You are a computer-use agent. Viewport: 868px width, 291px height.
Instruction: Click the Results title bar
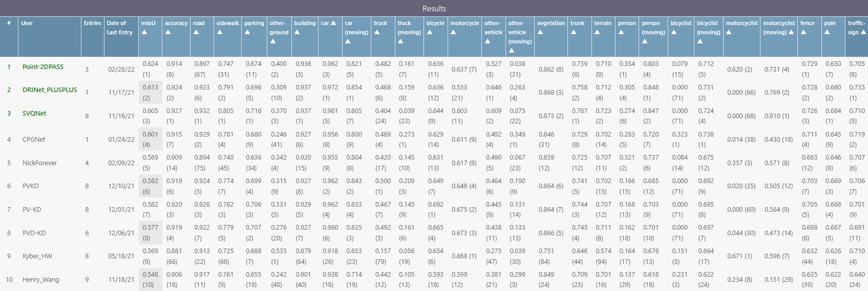[x=434, y=8]
